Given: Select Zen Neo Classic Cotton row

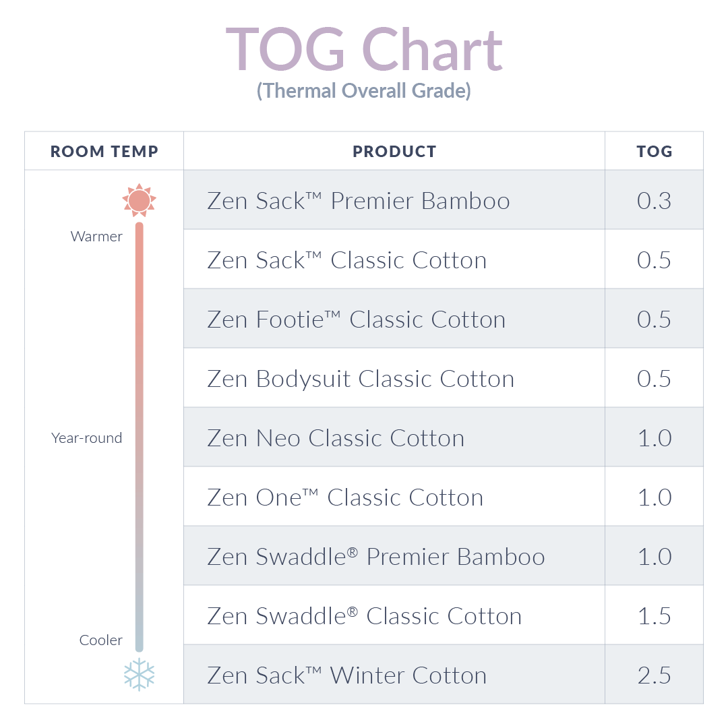Looking at the screenshot, I should click(x=336, y=438).
